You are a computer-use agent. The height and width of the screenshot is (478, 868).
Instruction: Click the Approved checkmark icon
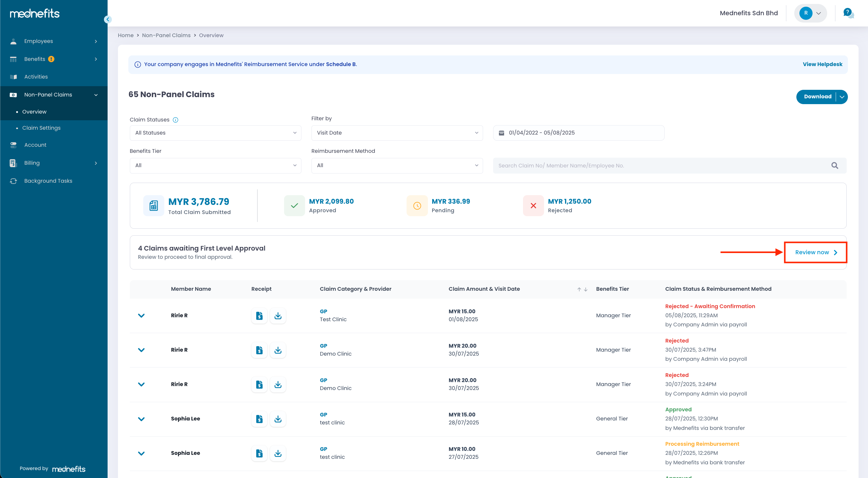tap(294, 206)
